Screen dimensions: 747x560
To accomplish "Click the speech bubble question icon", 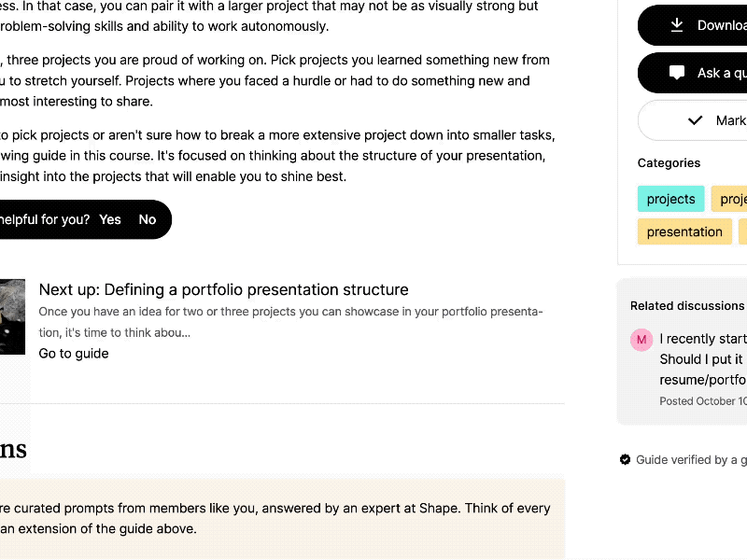I will coord(677,73).
